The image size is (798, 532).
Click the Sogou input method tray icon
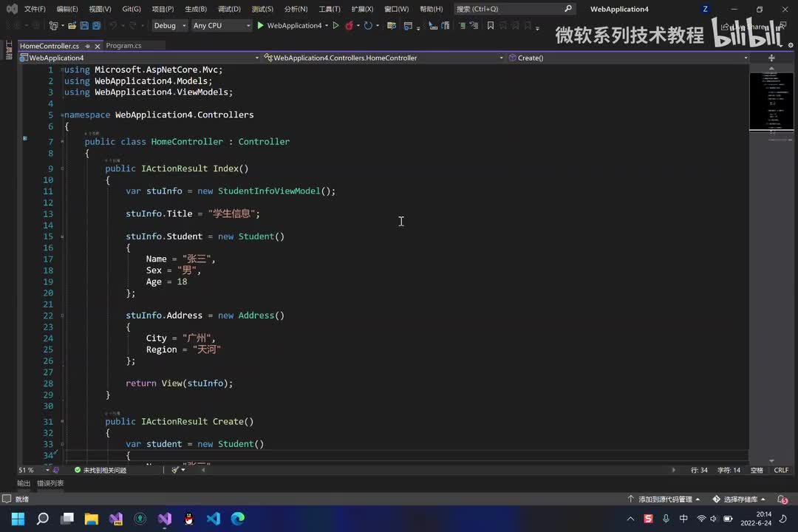649,519
